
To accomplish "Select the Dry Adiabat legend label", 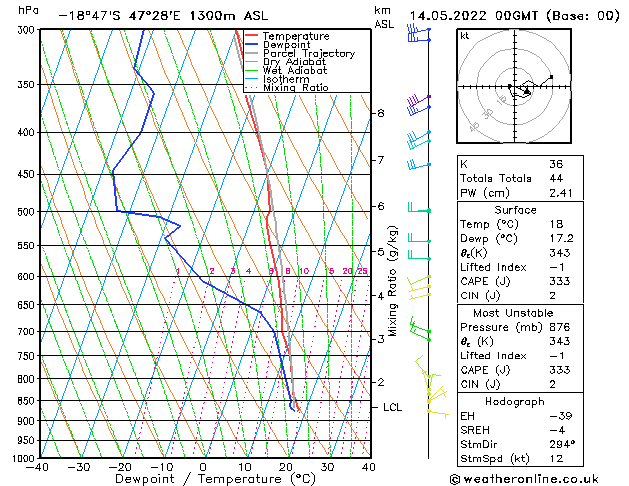I will pyautogui.click(x=294, y=62).
